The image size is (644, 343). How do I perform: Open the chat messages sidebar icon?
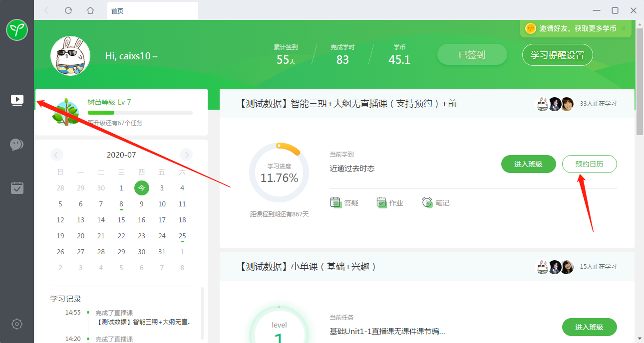pos(17,145)
